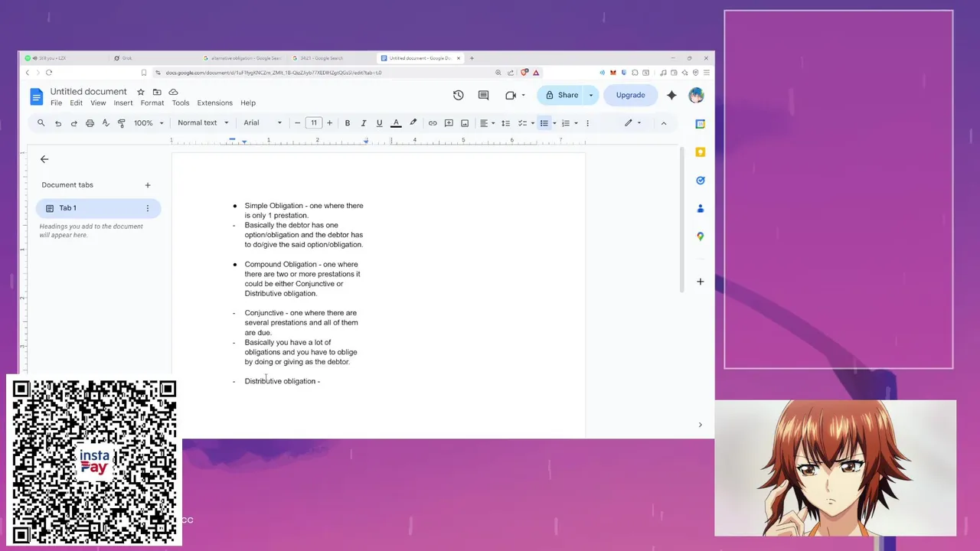Toggle underline formatting

coord(379,123)
